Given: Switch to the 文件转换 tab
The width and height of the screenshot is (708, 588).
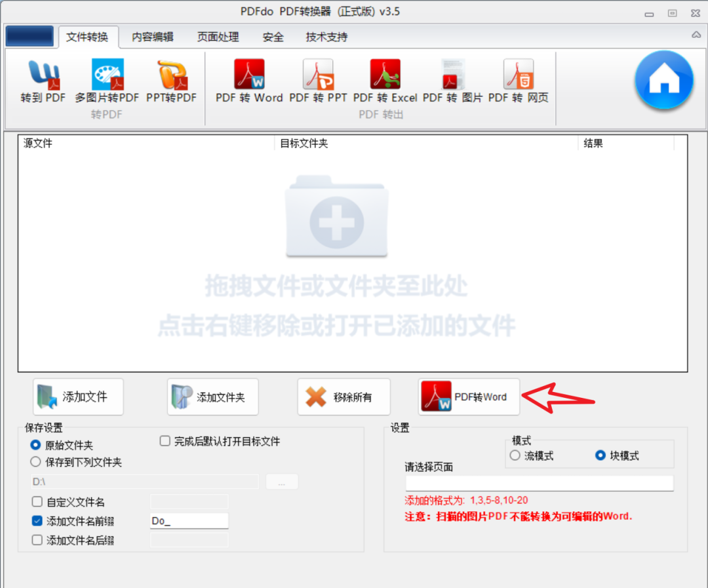Looking at the screenshot, I should pyautogui.click(x=88, y=37).
